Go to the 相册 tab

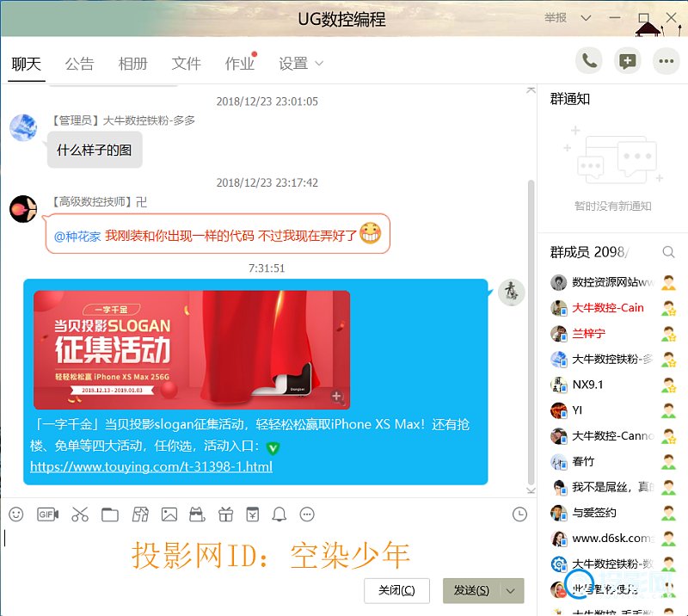(x=133, y=64)
